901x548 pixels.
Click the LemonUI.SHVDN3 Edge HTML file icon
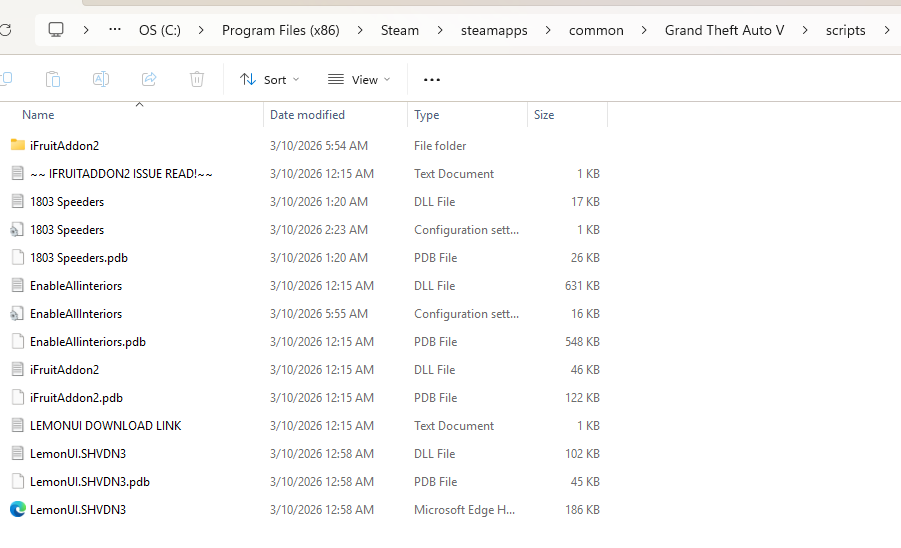tap(18, 510)
